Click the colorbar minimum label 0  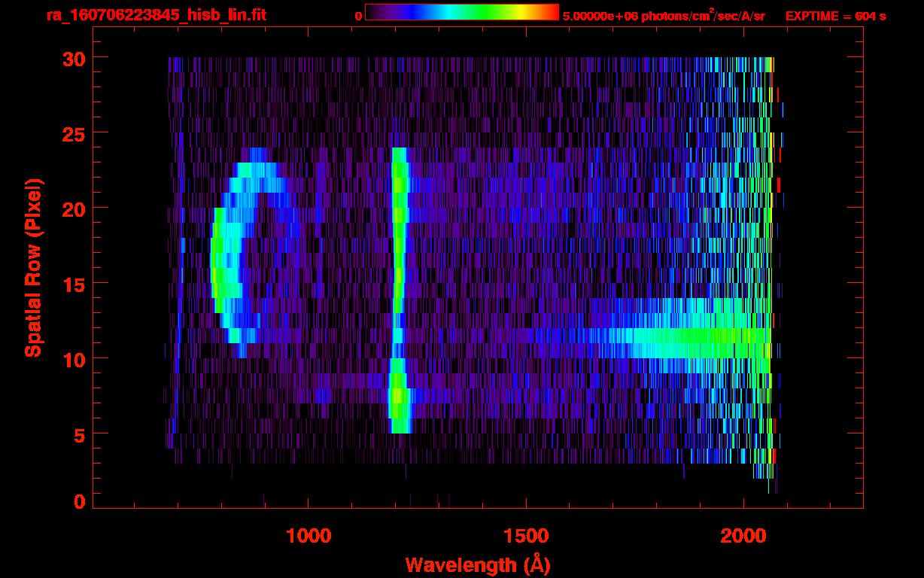click(359, 16)
